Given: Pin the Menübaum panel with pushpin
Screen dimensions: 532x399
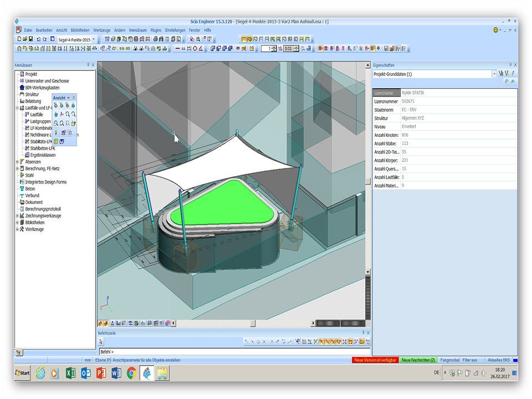Looking at the screenshot, I should tap(88, 65).
